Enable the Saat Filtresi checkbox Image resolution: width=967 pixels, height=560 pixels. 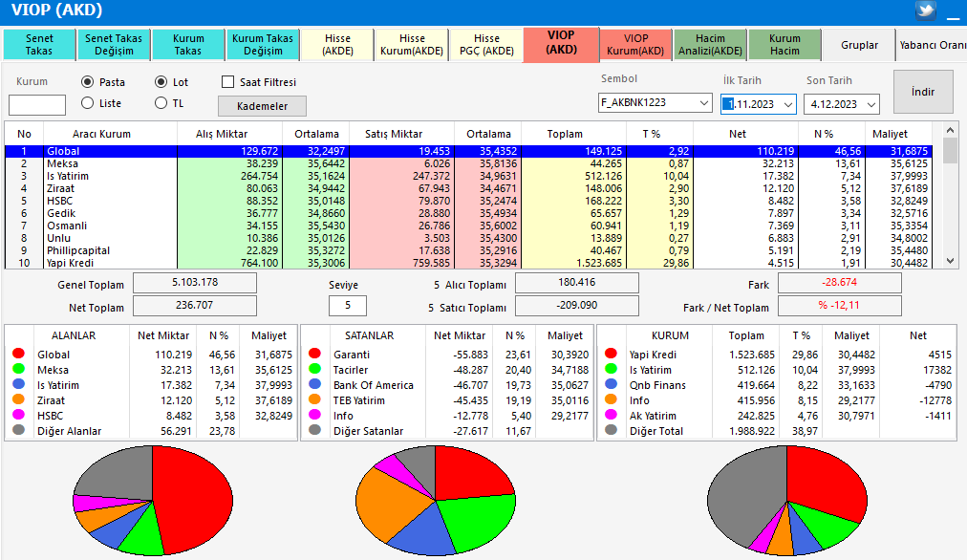point(228,82)
